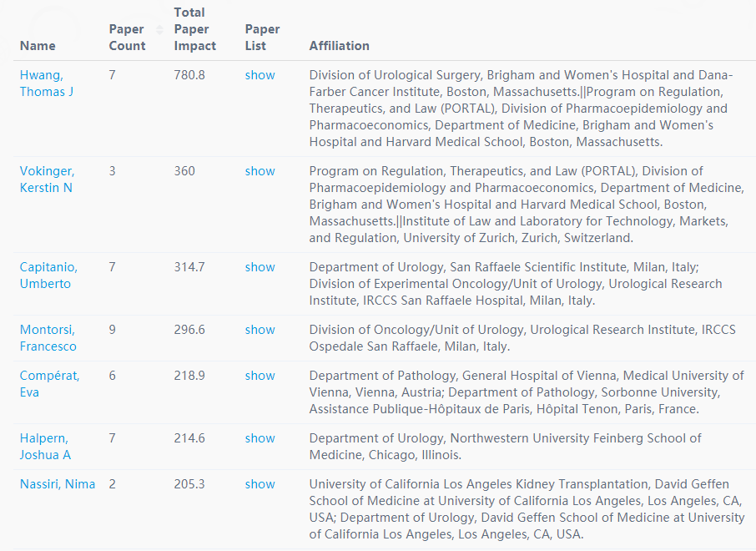Viewport: 756px width, 551px height.
Task: Reveal paper list for Nassiri, Nima
Action: click(260, 484)
